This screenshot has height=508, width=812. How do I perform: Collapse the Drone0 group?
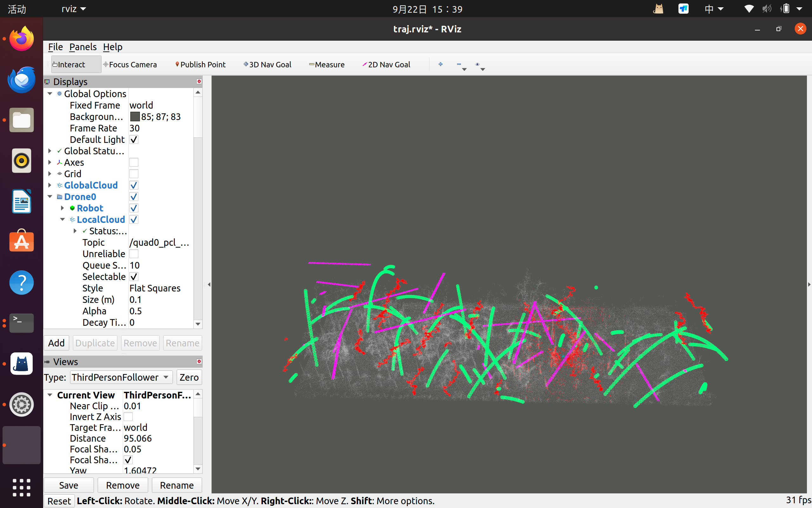point(50,197)
